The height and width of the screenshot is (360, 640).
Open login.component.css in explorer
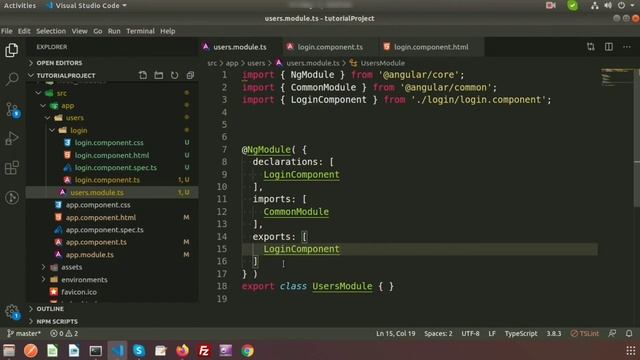pyautogui.click(x=109, y=143)
